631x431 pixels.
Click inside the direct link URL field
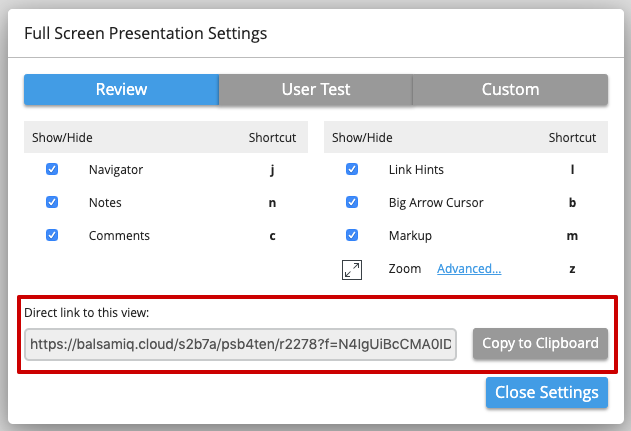point(240,343)
